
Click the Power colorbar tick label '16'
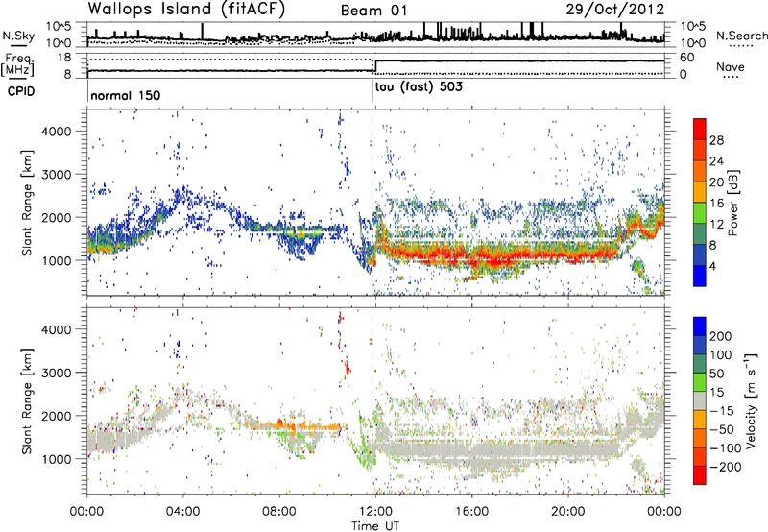[716, 203]
